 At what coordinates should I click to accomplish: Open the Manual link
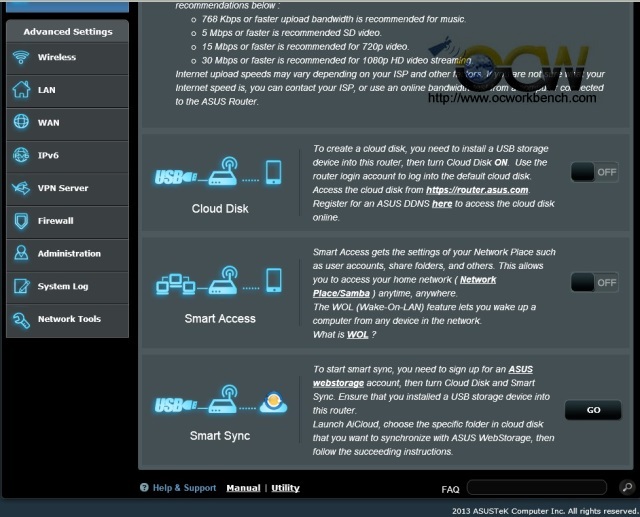(x=243, y=488)
